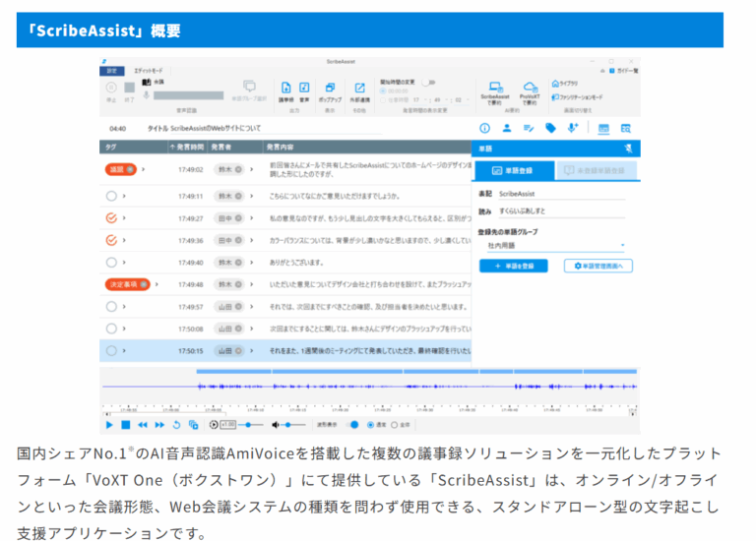Viewport: 756px width, 541px height.
Task: Open the hour dropdown showing 17
Action: pos(421,100)
